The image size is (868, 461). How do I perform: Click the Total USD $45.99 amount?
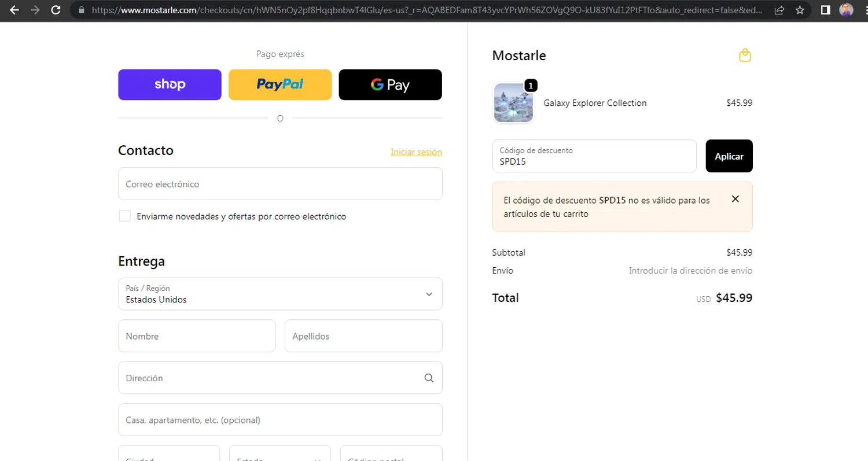tap(724, 298)
